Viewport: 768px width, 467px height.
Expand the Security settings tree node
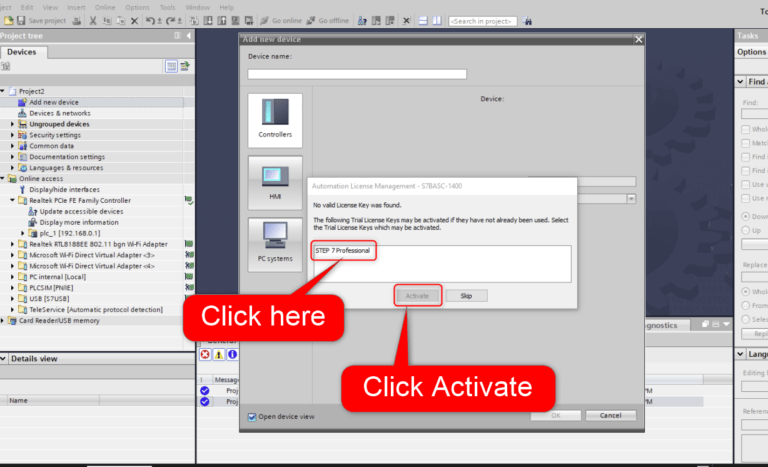tap(13, 135)
